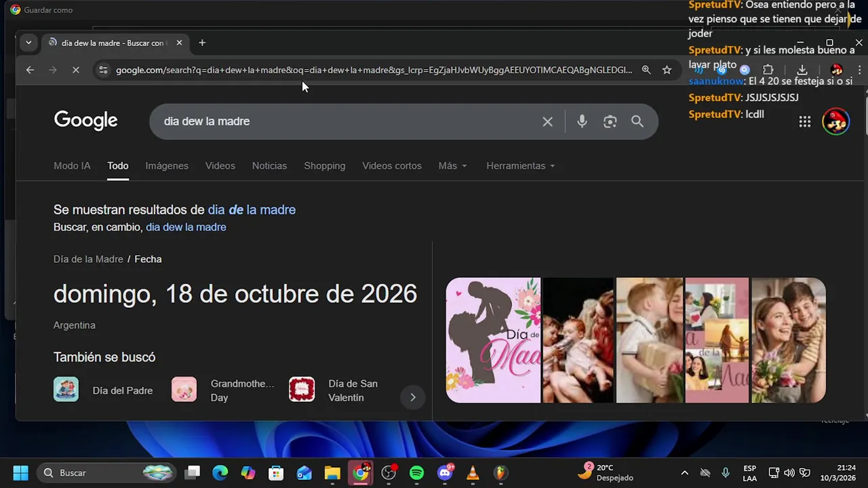
Task: Search instead for 'dia dew la madre'
Action: pos(186,227)
